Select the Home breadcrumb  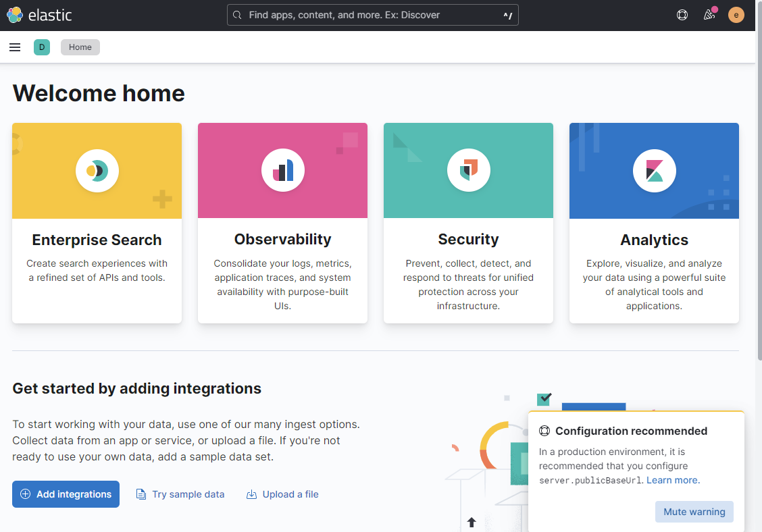point(80,47)
